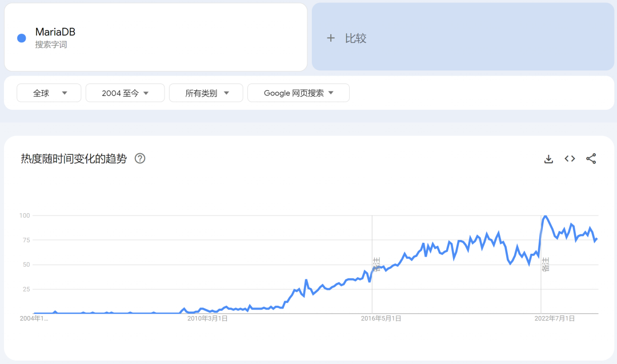This screenshot has height=364, width=617.
Task: Open the embed code icon
Action: (x=570, y=159)
